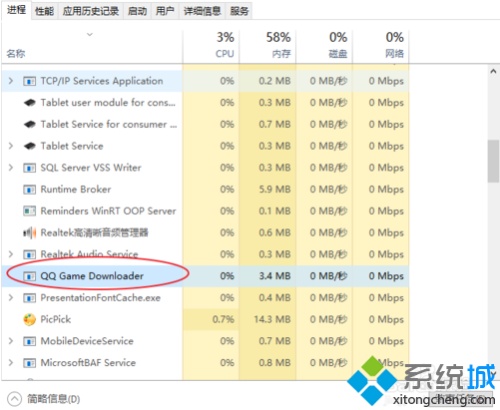This screenshot has height=410, width=500.
Task: Open the 服务 (Services) tab
Action: pyautogui.click(x=239, y=11)
